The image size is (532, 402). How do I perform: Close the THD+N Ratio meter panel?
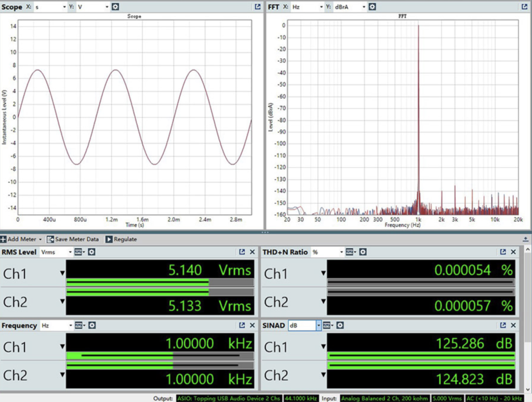click(513, 252)
